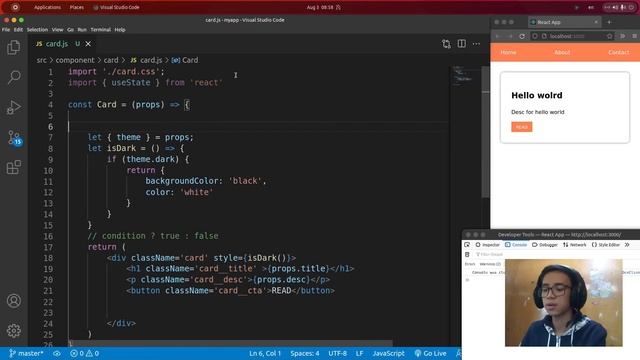Switch to the Inspector tab in DevTools
This screenshot has width=640, height=360.
[487, 245]
